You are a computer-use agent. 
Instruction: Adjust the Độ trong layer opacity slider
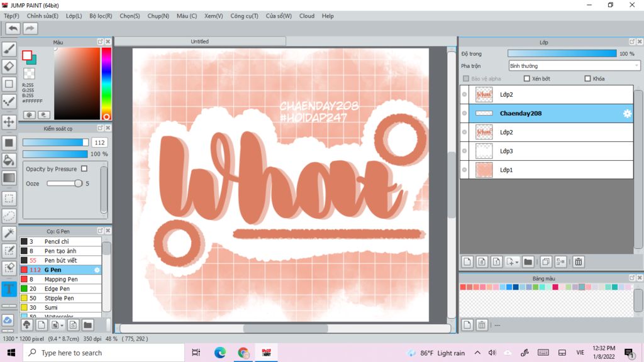point(562,54)
